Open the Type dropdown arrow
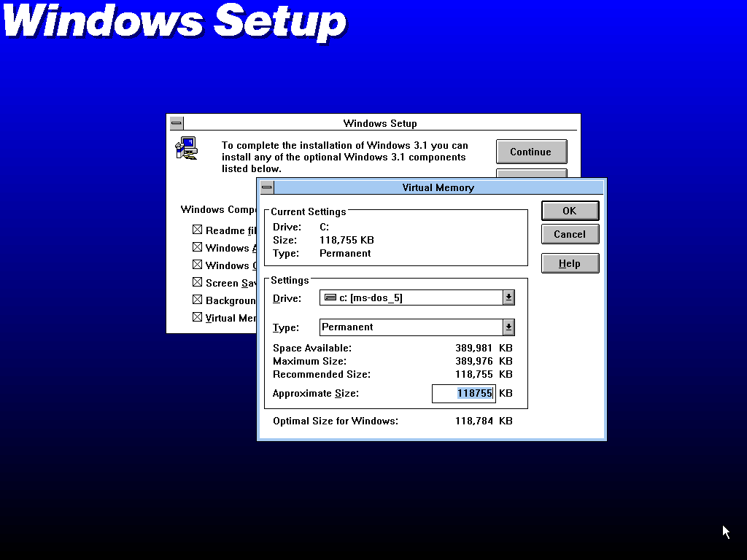 pyautogui.click(x=508, y=327)
